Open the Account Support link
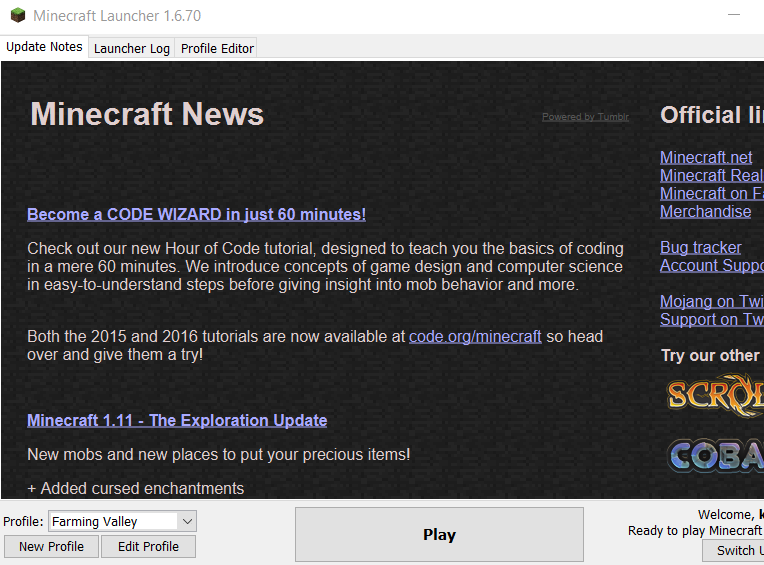The width and height of the screenshot is (764, 565). pos(712,265)
